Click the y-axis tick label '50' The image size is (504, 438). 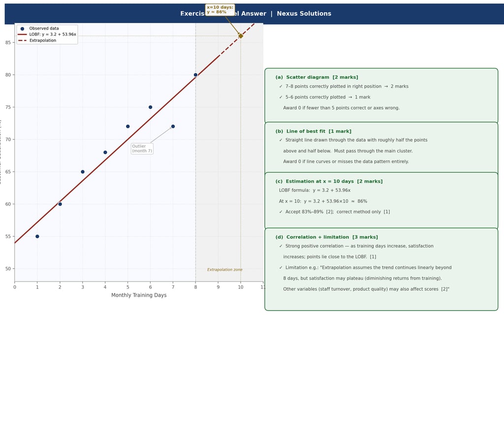[8, 269]
